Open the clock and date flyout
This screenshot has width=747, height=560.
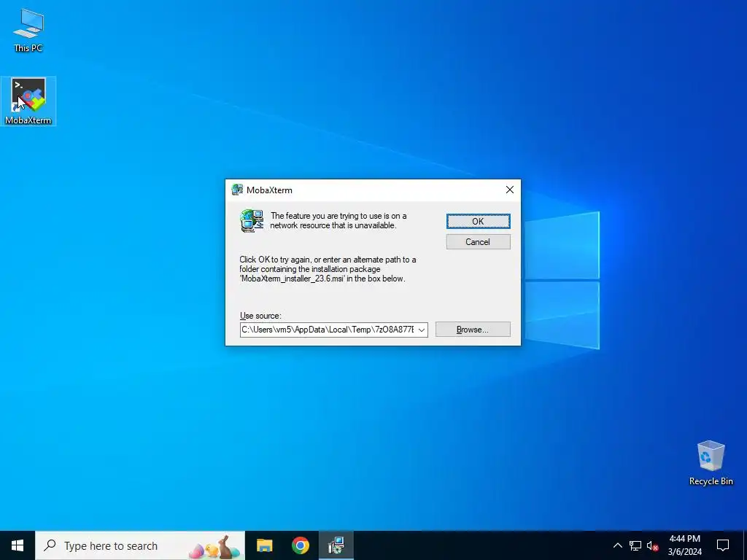click(x=684, y=545)
